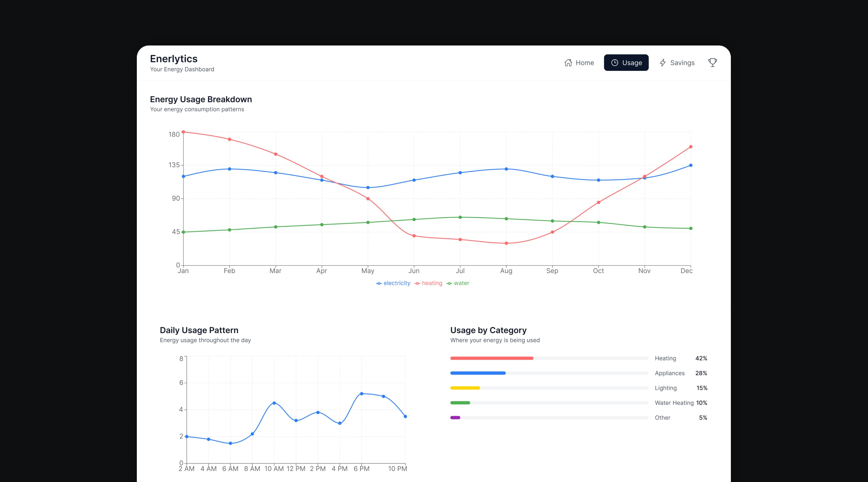Click the trophy achievements icon

click(712, 63)
